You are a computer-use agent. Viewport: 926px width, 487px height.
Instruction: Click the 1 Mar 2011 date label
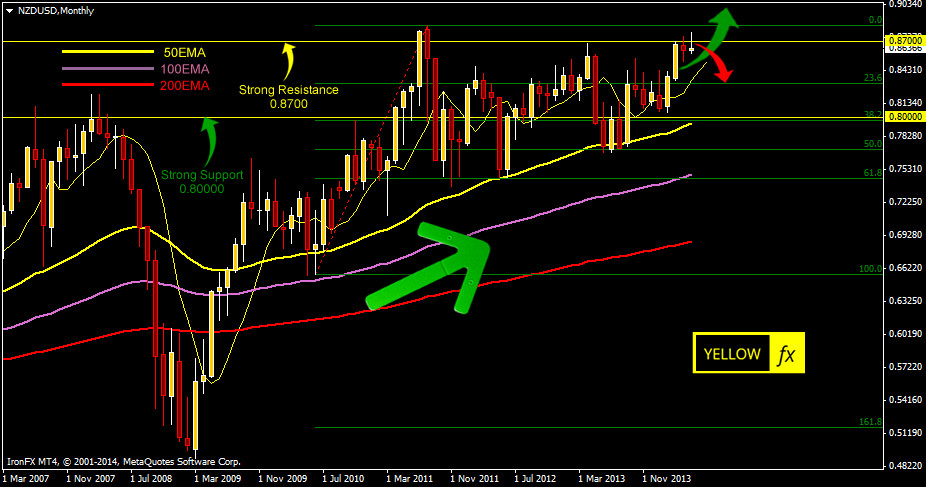tap(410, 478)
